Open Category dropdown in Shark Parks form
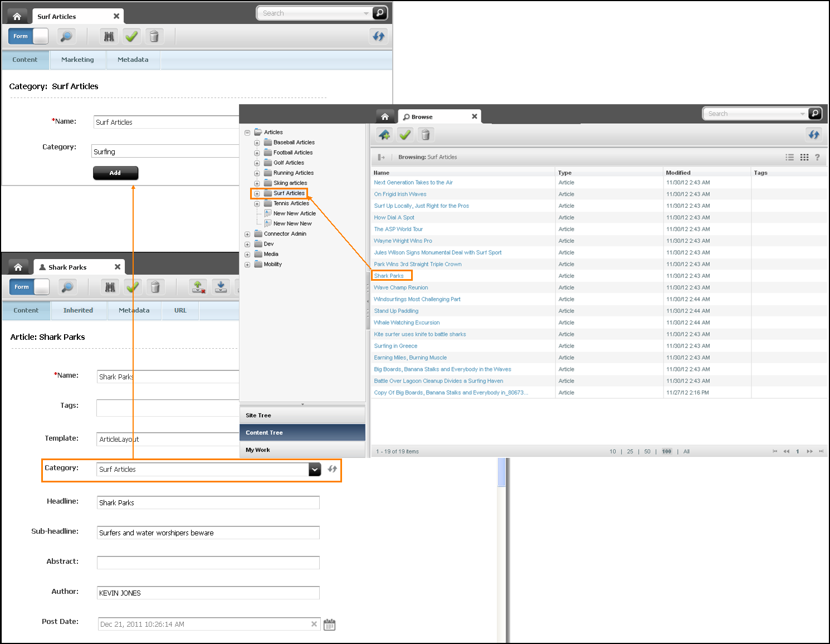The width and height of the screenshot is (830, 644). click(x=315, y=469)
